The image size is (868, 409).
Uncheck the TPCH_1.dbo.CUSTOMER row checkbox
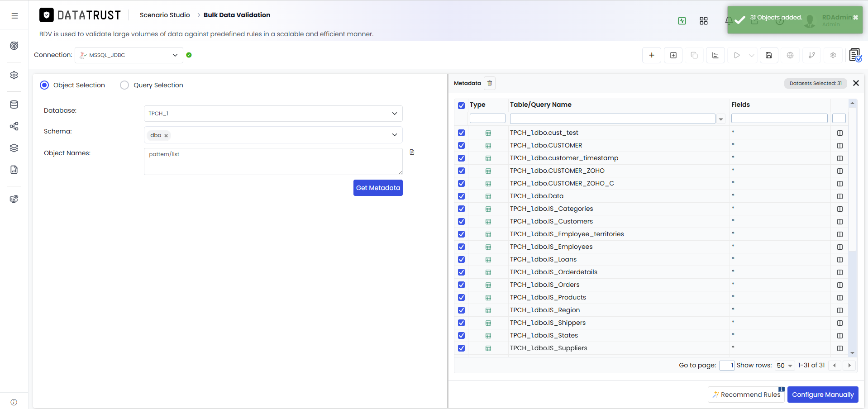[x=461, y=146]
